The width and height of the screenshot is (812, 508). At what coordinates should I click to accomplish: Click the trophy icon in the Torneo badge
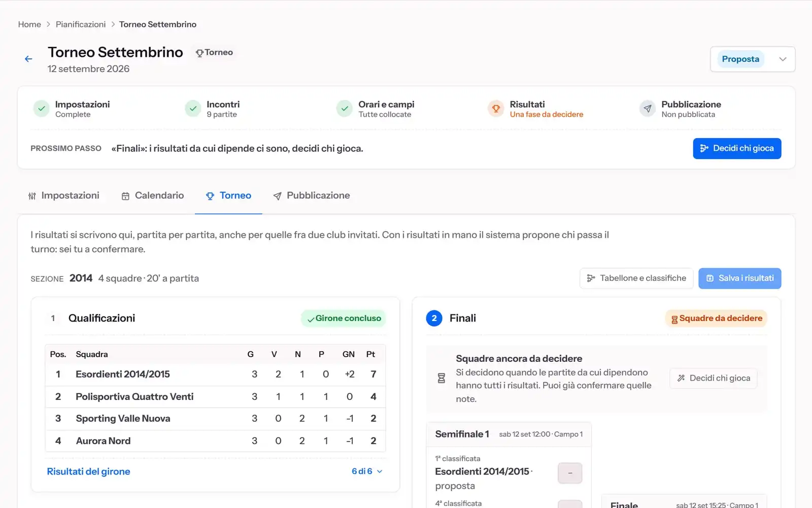(x=199, y=53)
